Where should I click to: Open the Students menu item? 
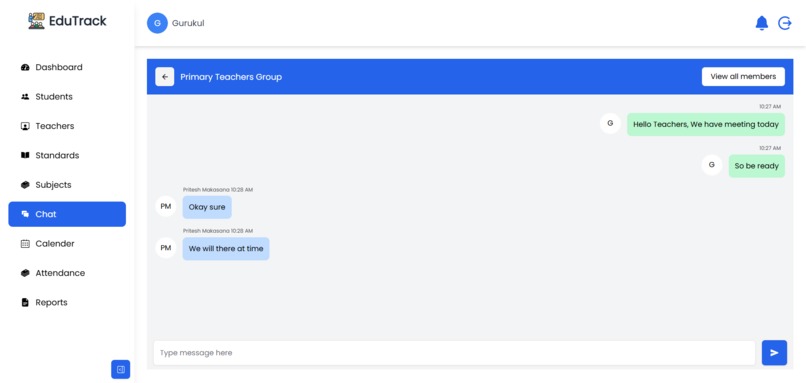[67, 97]
